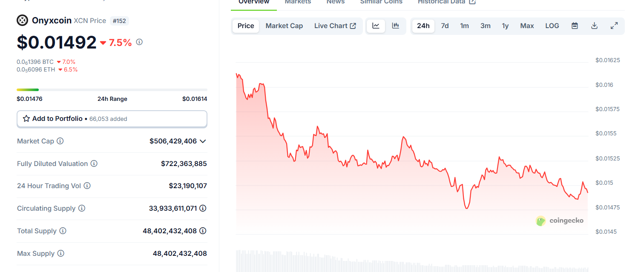The height and width of the screenshot is (272, 644).
Task: Click info icon beside Fully Diluted Valuation
Action: [x=94, y=163]
